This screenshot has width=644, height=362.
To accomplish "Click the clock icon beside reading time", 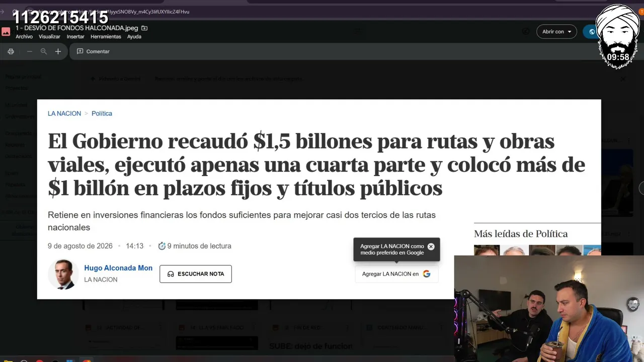I will 162,246.
